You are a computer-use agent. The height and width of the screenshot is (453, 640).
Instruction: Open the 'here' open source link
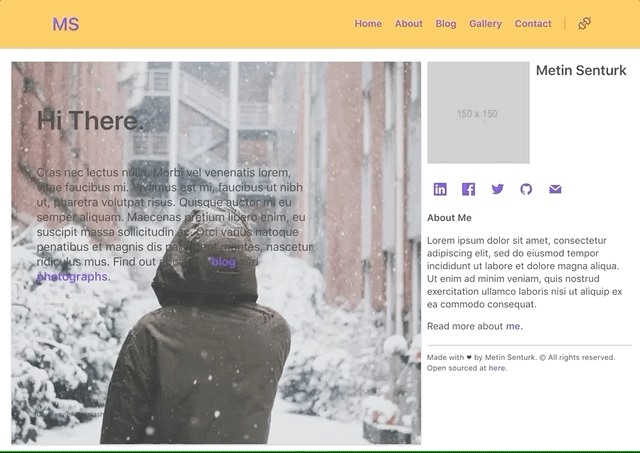point(497,368)
